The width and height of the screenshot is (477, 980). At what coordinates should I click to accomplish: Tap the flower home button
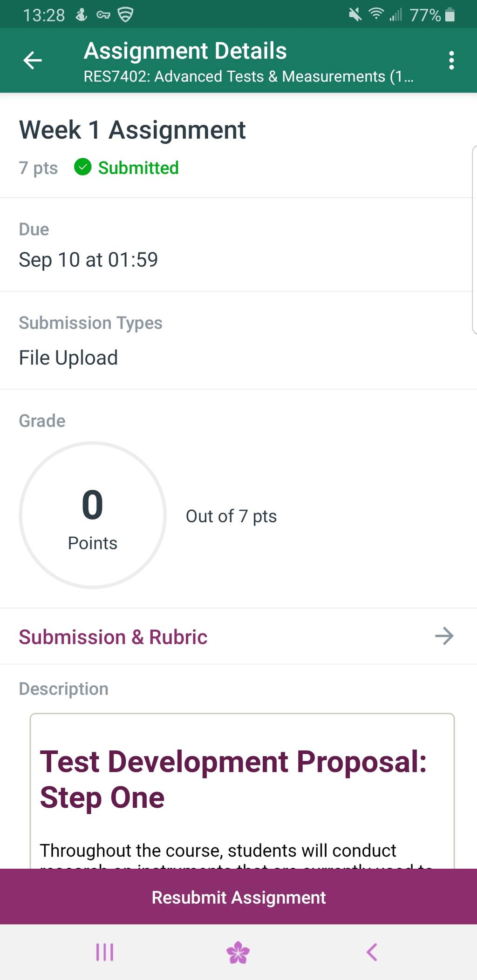[x=238, y=952]
